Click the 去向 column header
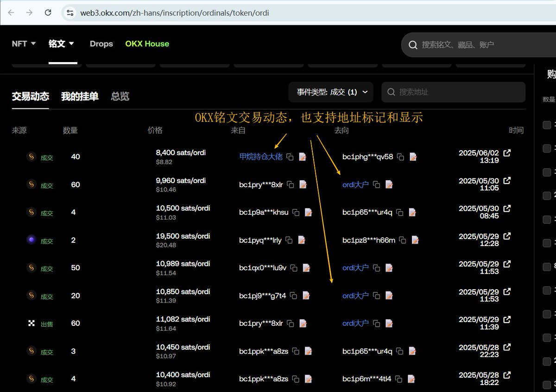556x392 pixels. click(x=341, y=130)
